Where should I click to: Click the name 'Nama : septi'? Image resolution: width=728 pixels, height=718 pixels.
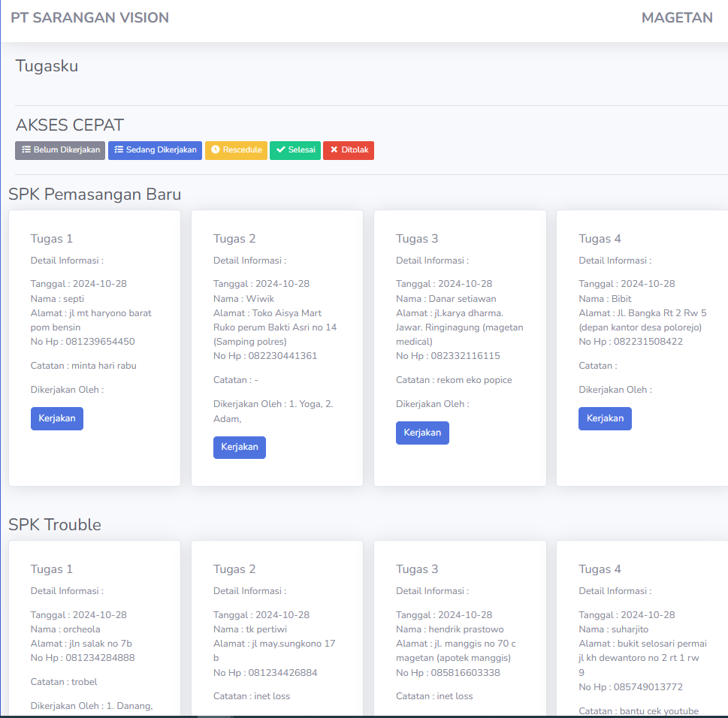click(x=58, y=299)
